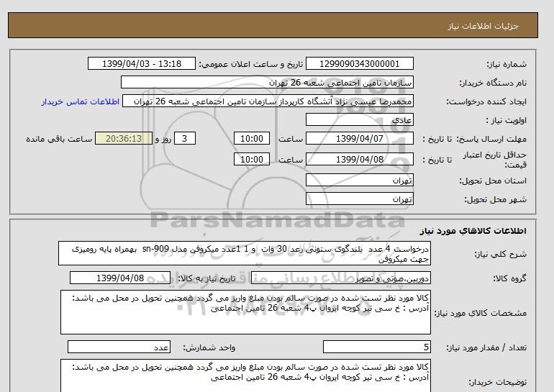This screenshot has height=392, width=554.
Task: Click the مشخصات کالای مورد نیاز text area
Action: [245, 312]
